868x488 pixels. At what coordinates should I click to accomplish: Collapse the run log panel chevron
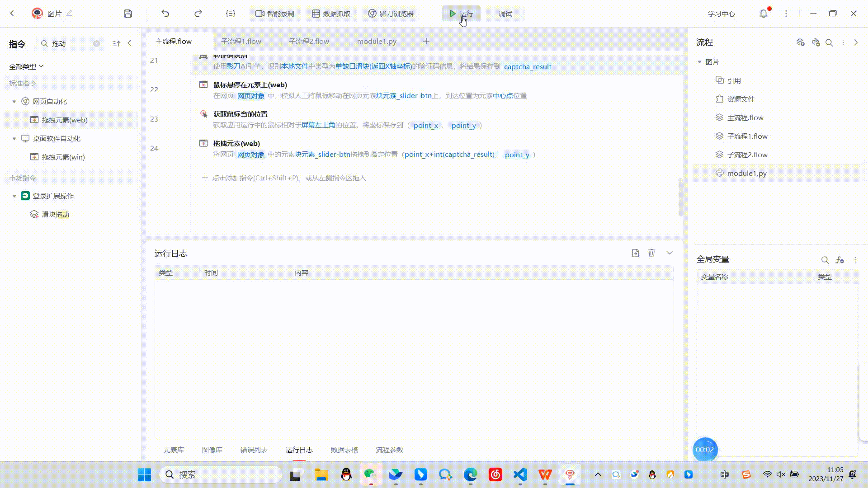coord(670,253)
